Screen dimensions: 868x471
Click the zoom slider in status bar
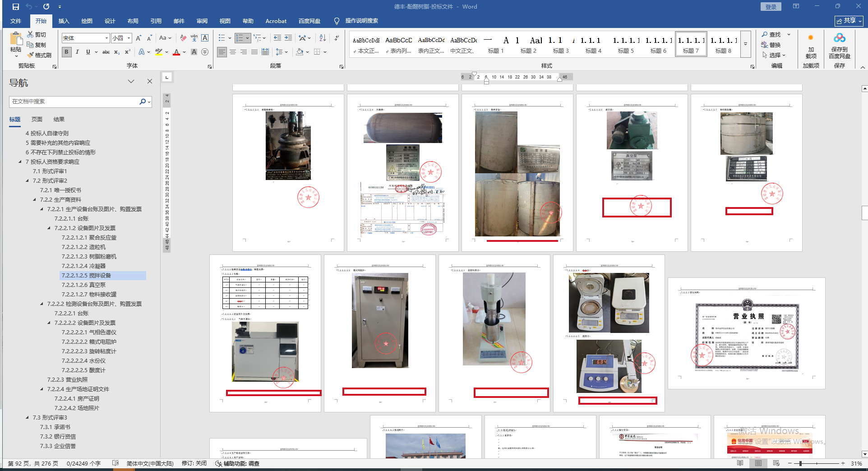click(x=801, y=463)
